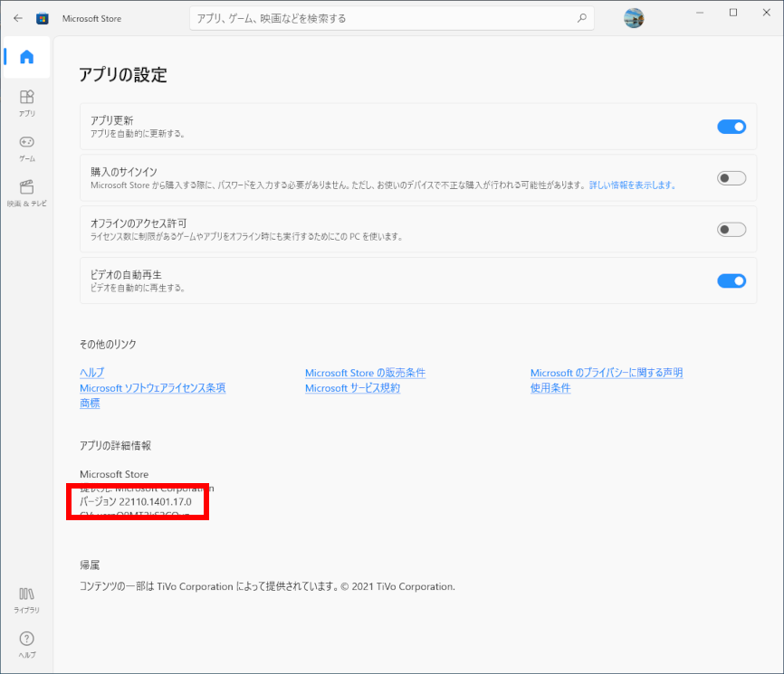Image resolution: width=784 pixels, height=674 pixels.
Task: Maximize the Microsoft Store window
Action: 733,13
